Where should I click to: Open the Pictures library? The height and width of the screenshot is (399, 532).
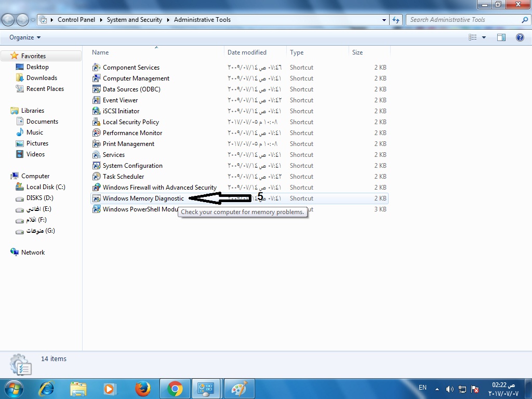(x=37, y=143)
